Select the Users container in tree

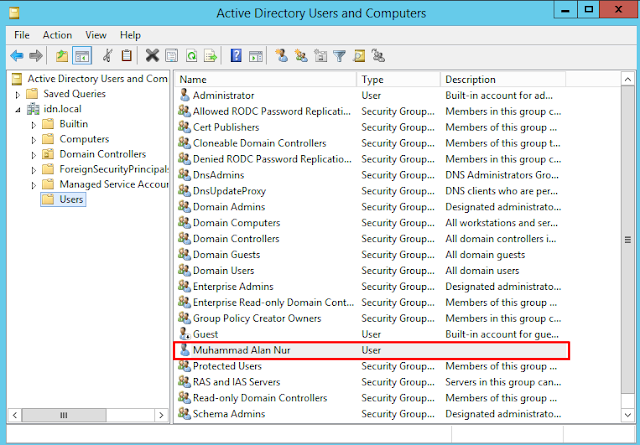63,199
